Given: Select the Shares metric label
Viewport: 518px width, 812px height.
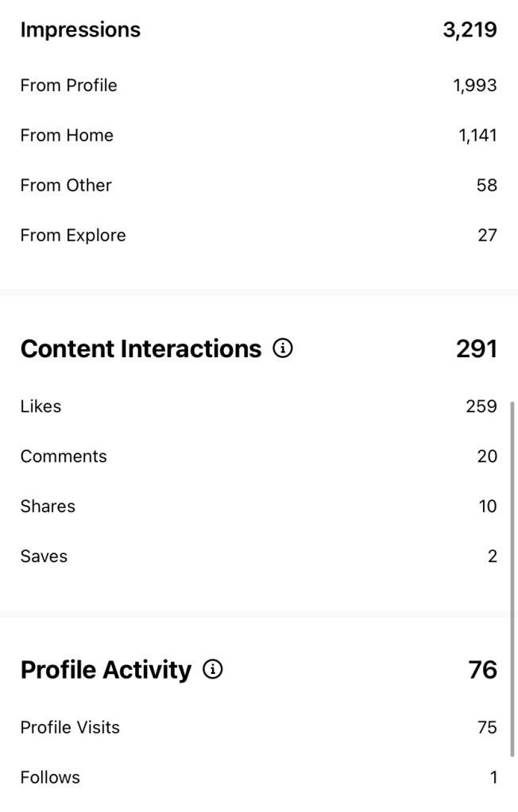Looking at the screenshot, I should (x=48, y=506).
